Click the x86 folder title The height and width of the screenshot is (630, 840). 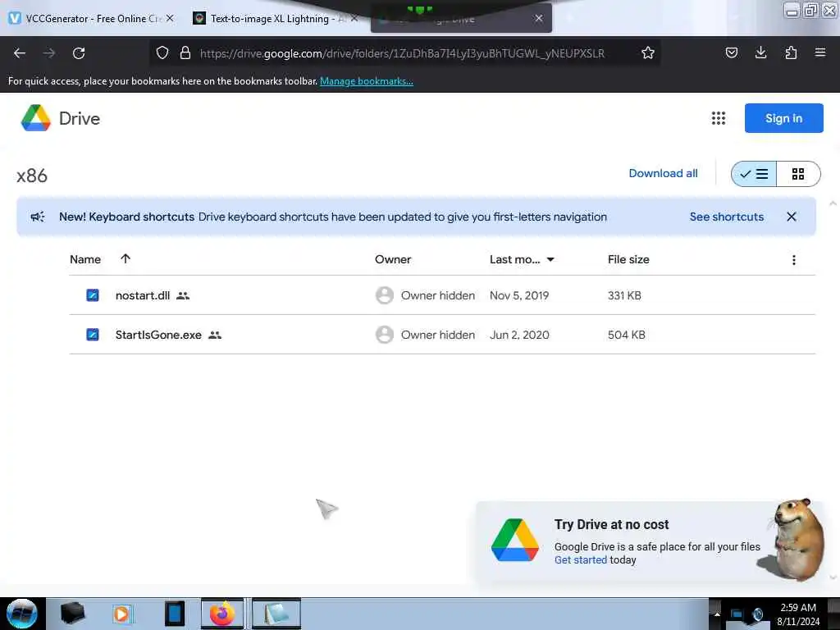[32, 176]
